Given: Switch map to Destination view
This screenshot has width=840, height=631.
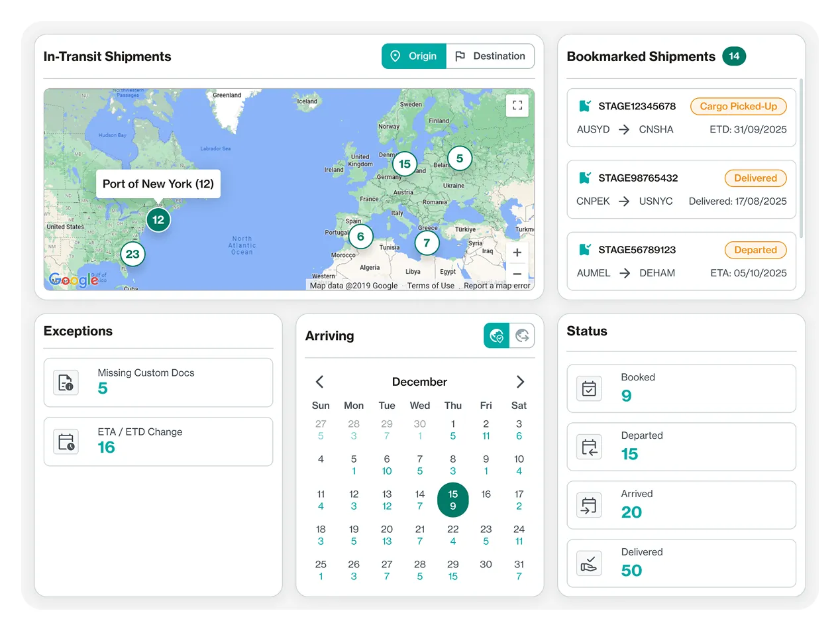Looking at the screenshot, I should click(x=490, y=56).
